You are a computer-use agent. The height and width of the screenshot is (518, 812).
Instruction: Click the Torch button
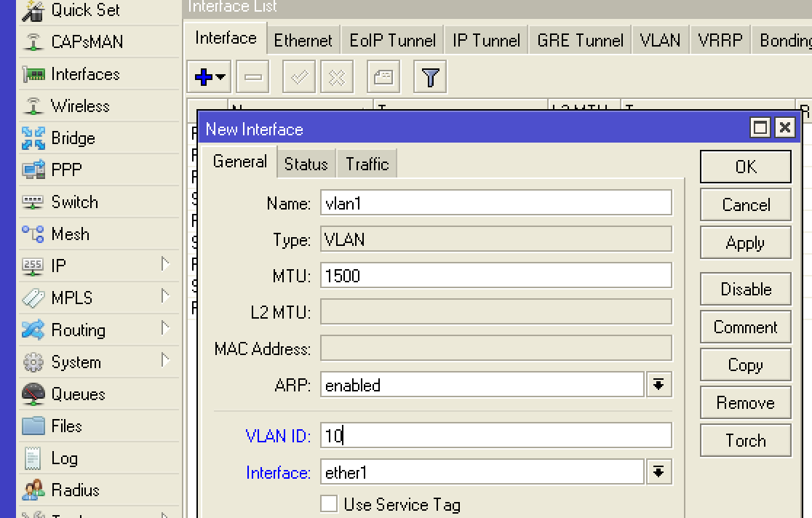point(746,440)
